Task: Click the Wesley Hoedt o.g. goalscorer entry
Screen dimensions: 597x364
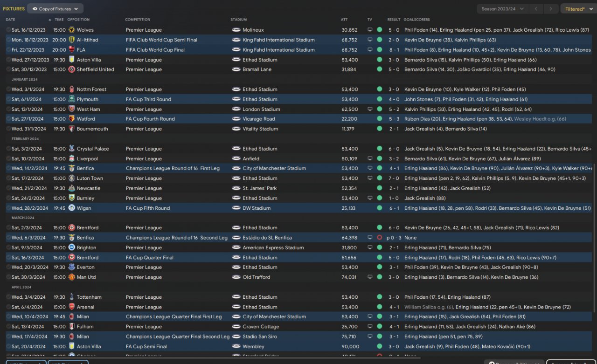Action: (540, 119)
